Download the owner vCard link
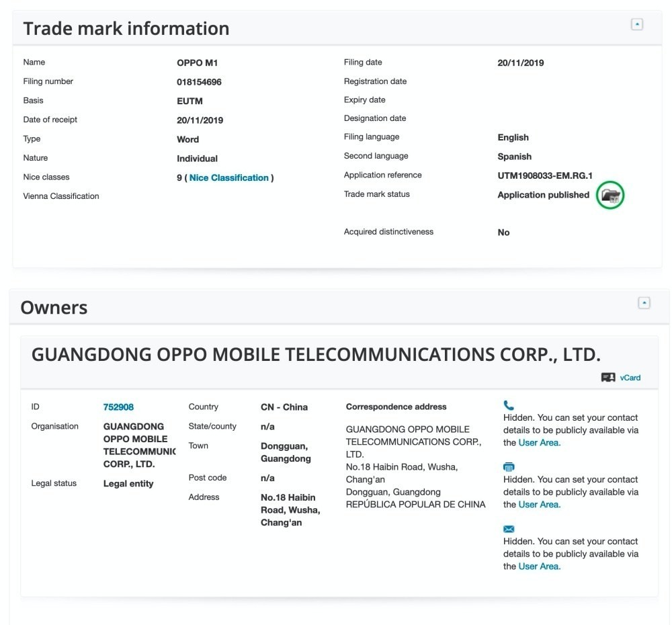Image resolution: width=672 pixels, height=625 pixels. tap(630, 378)
